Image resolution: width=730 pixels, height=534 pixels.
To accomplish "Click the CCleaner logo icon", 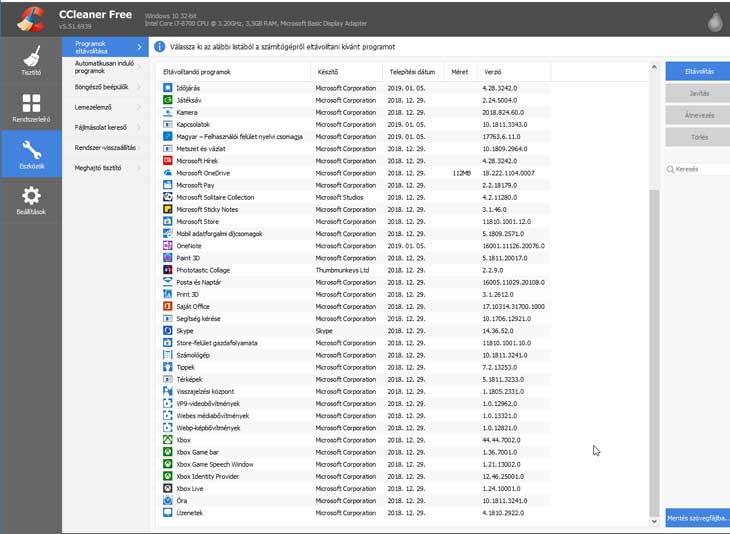I will (31, 19).
